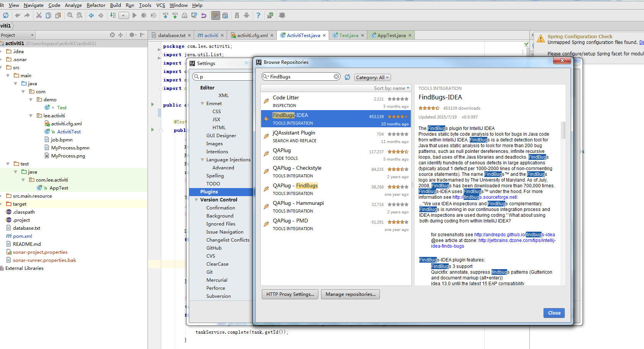Click the Redo arrow icon in toolbar
Screen dimensions: 644x349
(27, 15)
